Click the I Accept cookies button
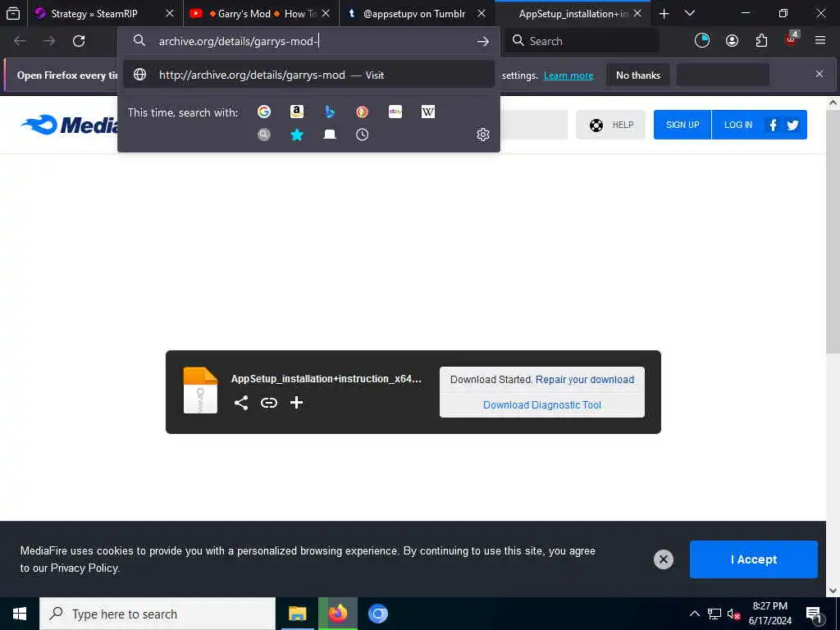This screenshot has height=630, width=840. 754,559
